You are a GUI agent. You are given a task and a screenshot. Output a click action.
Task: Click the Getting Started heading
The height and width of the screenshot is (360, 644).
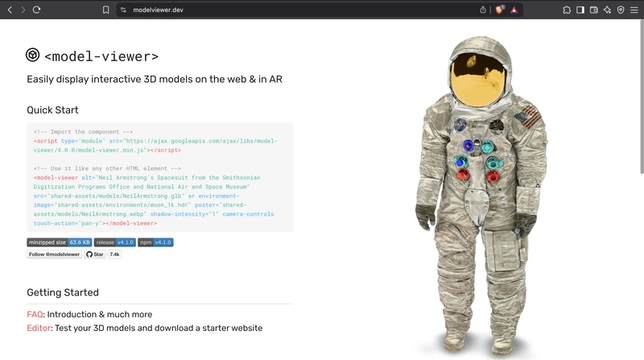[x=63, y=292]
